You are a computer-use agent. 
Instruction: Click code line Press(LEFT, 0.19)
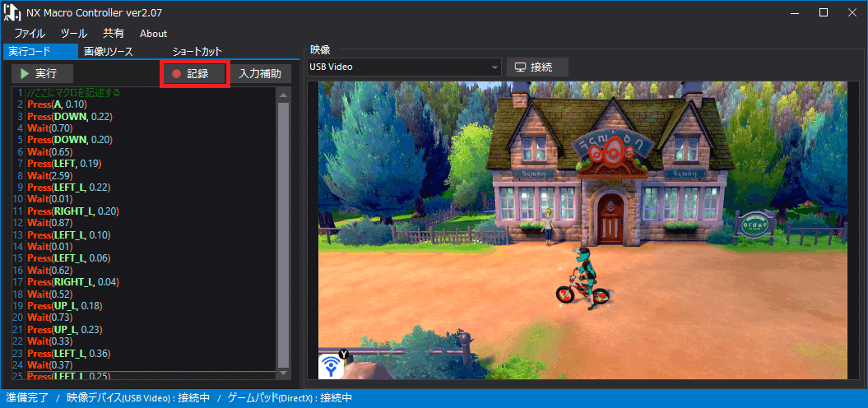tap(64, 164)
